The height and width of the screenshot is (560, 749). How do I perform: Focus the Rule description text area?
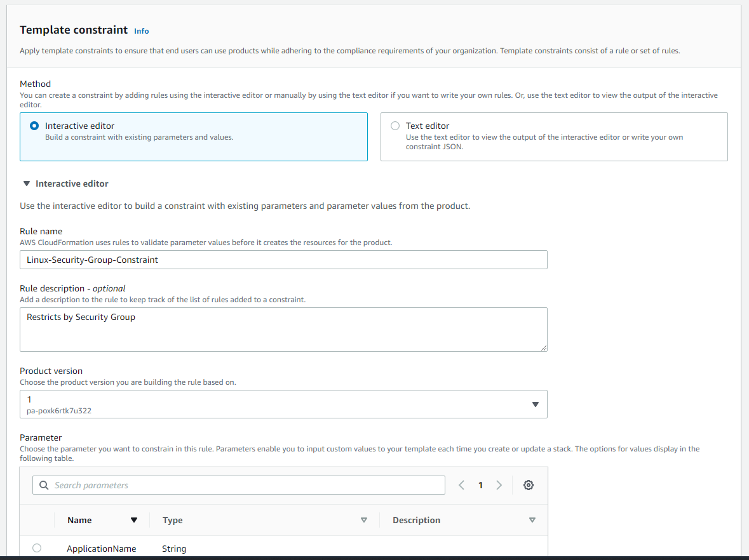283,330
